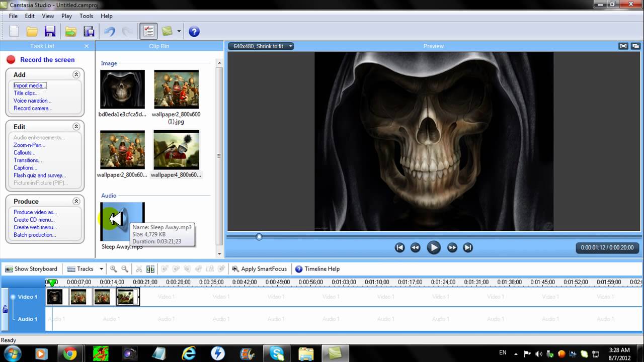Click the Apply SmartFocus button
This screenshot has width=644, height=362.
[259, 269]
